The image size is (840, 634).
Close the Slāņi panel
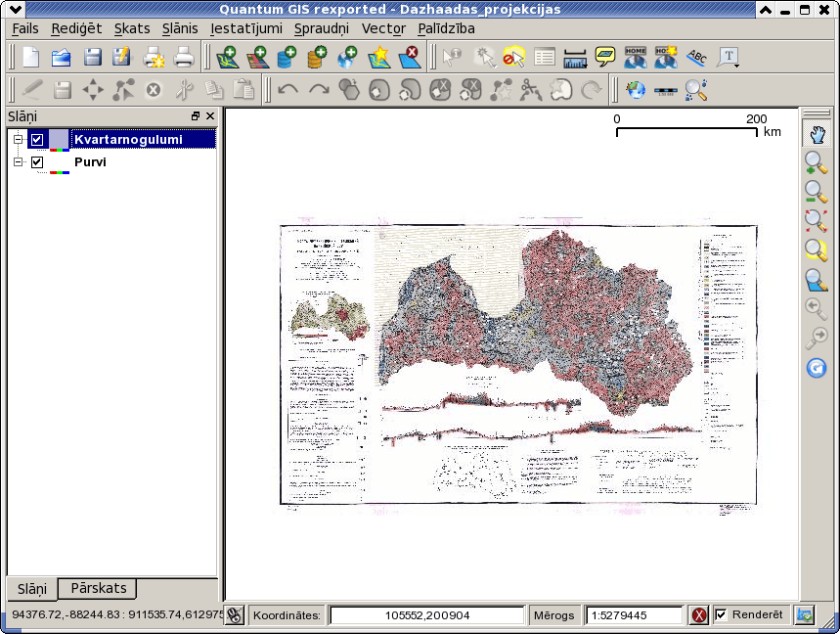click(x=210, y=116)
